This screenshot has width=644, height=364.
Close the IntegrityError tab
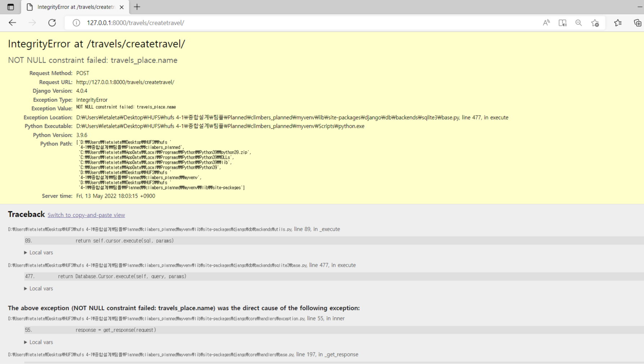121,7
